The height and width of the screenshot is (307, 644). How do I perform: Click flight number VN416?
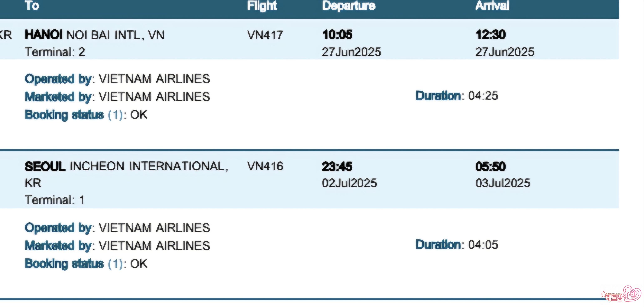pos(265,166)
